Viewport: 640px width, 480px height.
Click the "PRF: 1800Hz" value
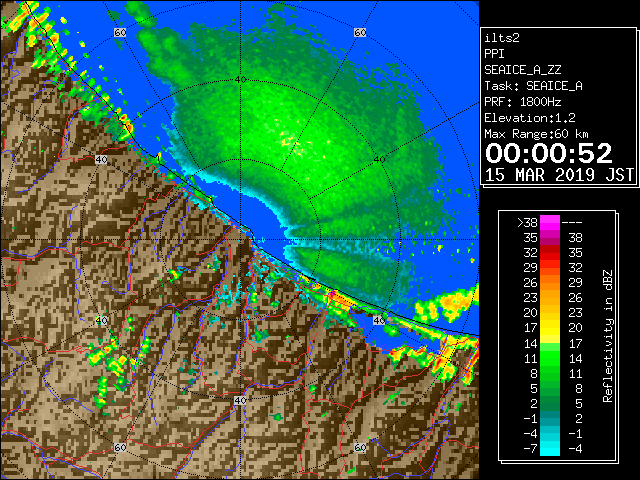click(523, 102)
